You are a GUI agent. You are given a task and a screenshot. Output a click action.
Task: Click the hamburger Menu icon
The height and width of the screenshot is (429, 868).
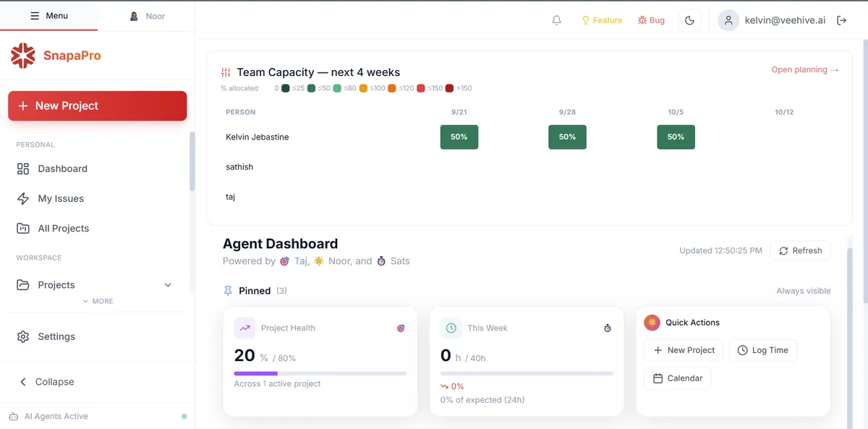coord(35,16)
